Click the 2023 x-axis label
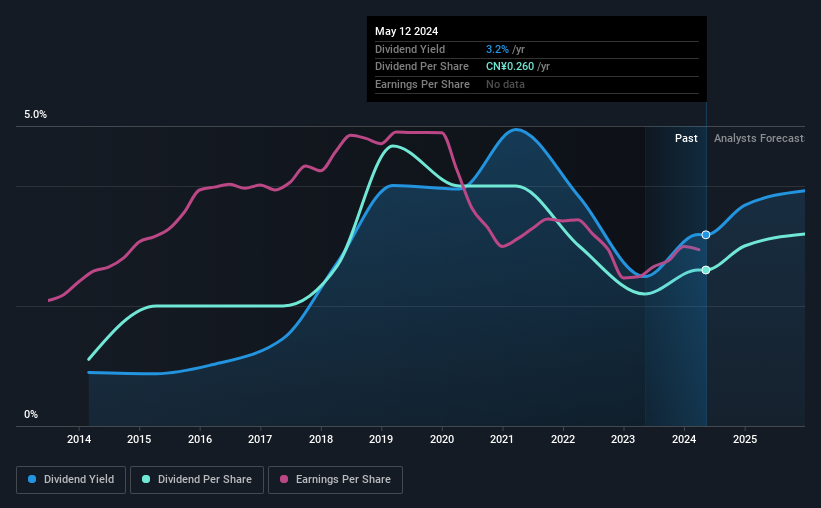 tap(623, 439)
